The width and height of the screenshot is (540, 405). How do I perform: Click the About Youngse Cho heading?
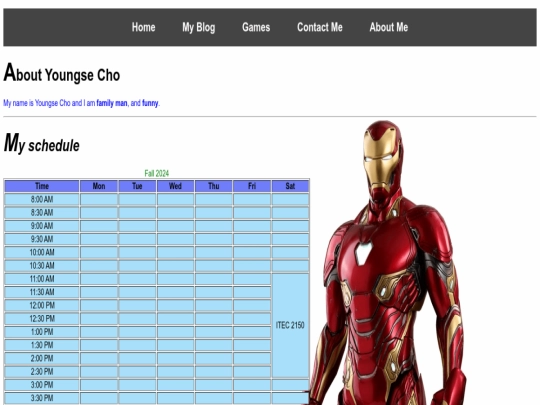pyautogui.click(x=62, y=73)
